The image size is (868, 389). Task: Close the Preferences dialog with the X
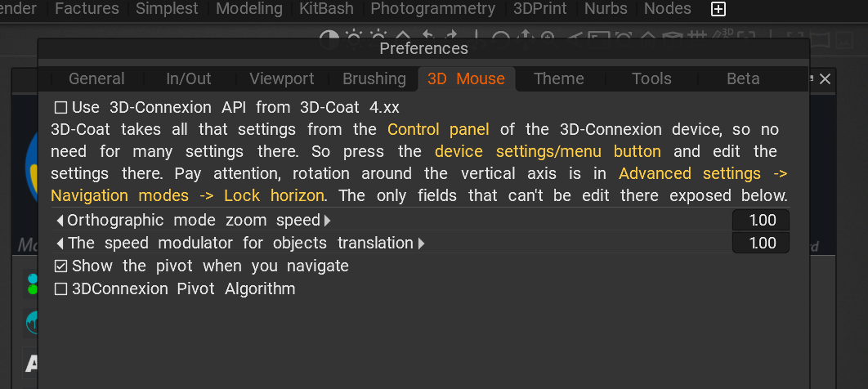[x=825, y=78]
